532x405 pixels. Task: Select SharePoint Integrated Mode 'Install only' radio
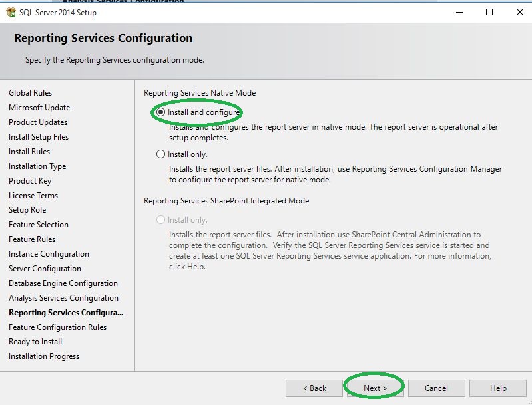coord(160,220)
